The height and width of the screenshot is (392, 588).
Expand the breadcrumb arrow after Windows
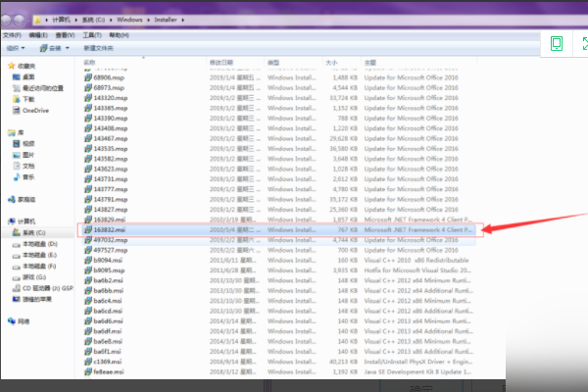149,20
